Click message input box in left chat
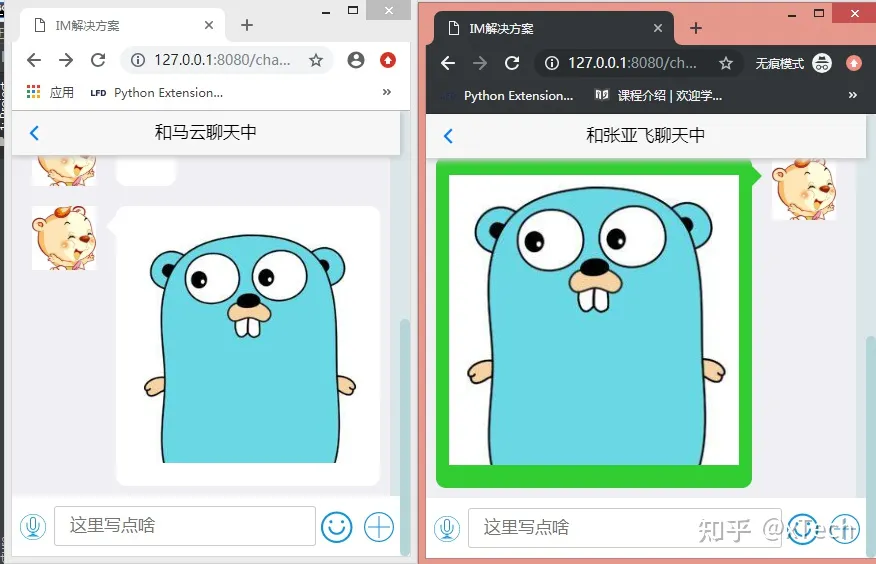Screen dimensions: 876x564 [185, 525]
